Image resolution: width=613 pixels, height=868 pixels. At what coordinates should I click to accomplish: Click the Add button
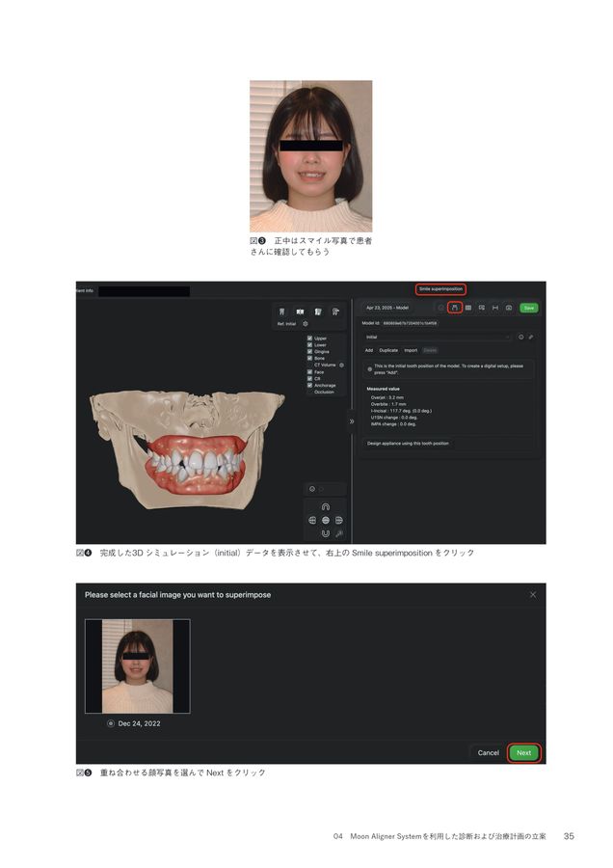[369, 350]
